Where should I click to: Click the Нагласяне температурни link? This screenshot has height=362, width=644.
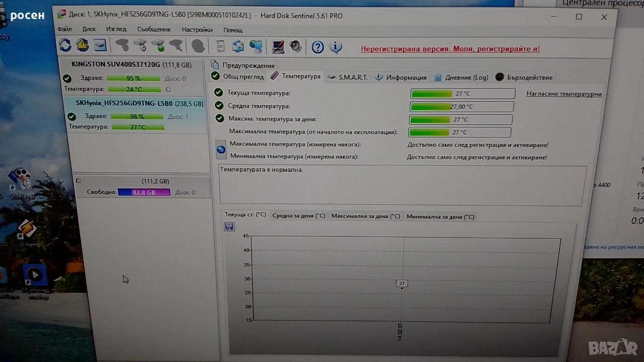coord(563,94)
